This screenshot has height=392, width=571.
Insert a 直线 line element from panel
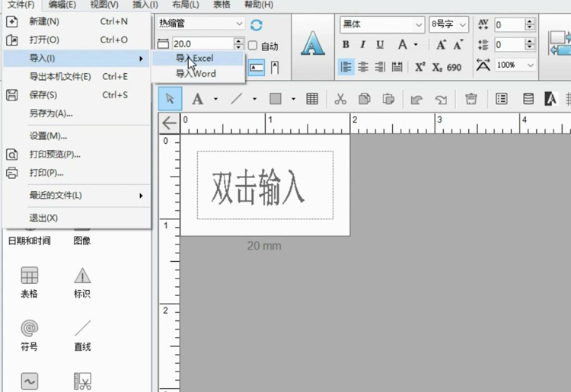click(82, 335)
